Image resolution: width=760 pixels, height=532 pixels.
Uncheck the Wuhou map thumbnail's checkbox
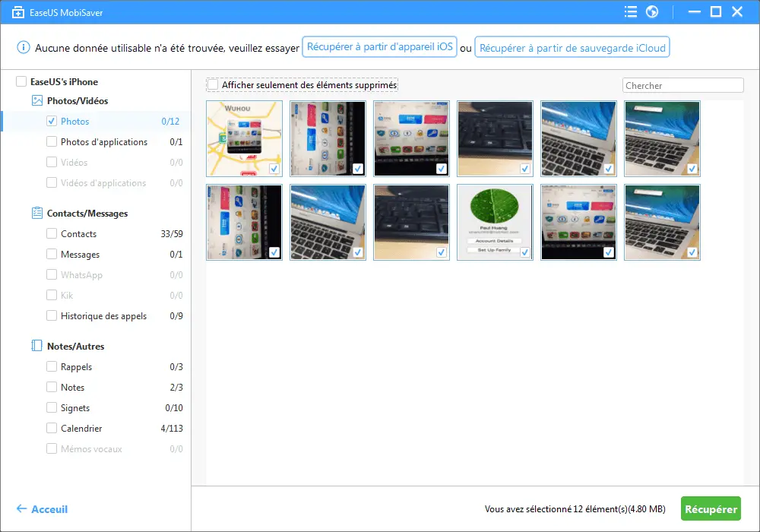(274, 169)
